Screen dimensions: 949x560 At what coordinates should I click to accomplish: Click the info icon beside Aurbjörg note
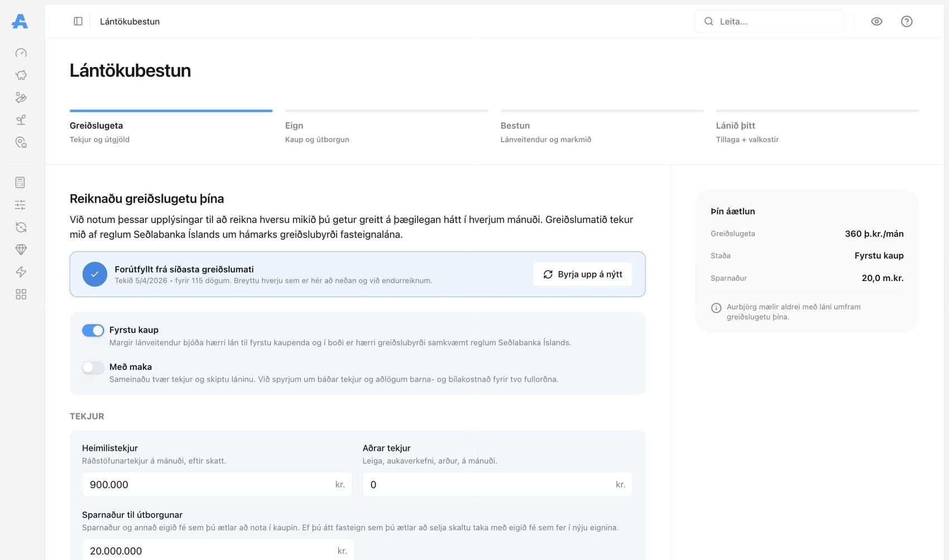point(716,308)
